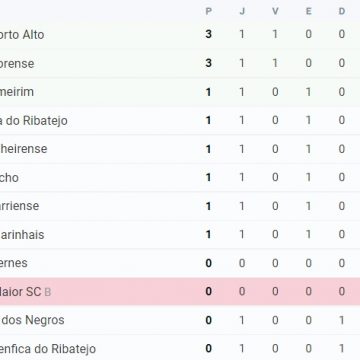Screen dimensions: 360x360
Task: Open highlighted "Maior SC B" team row
Action: [x=180, y=292]
